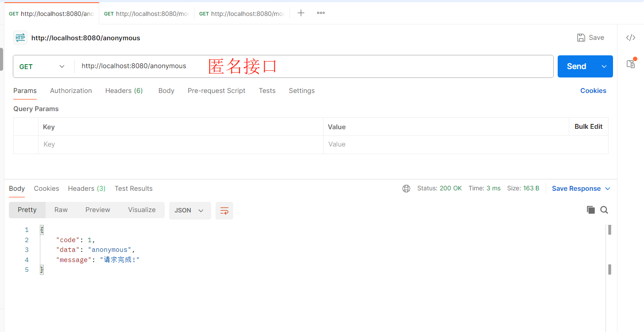
Task: Open the Authorization tab
Action: click(x=71, y=91)
